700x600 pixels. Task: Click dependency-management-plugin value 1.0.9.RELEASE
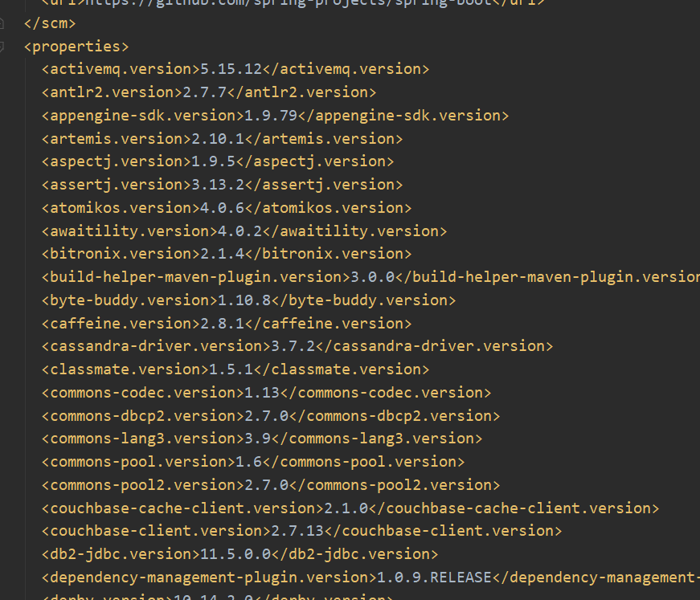tap(434, 578)
